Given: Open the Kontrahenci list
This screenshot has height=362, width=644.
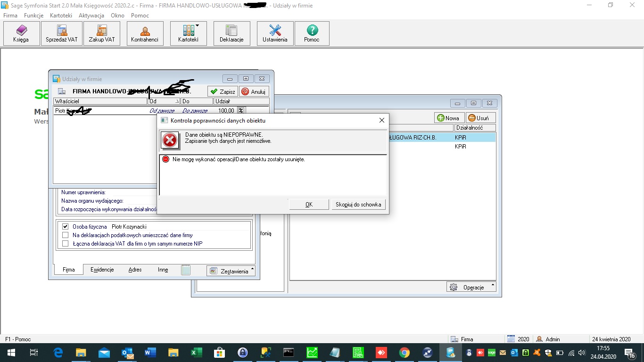Looking at the screenshot, I should pyautogui.click(x=145, y=33).
